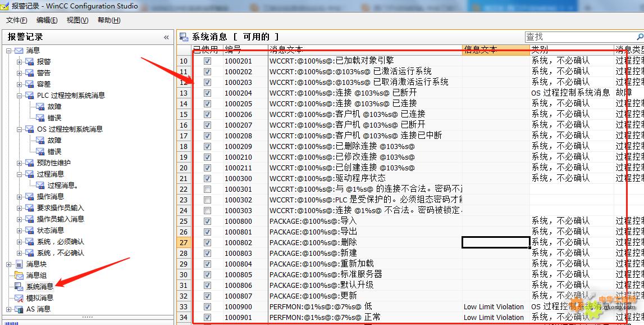Image resolution: width=644 pixels, height=325 pixels.
Task: Collapse the PLC 过程控制系统消息 node
Action: 19,95
